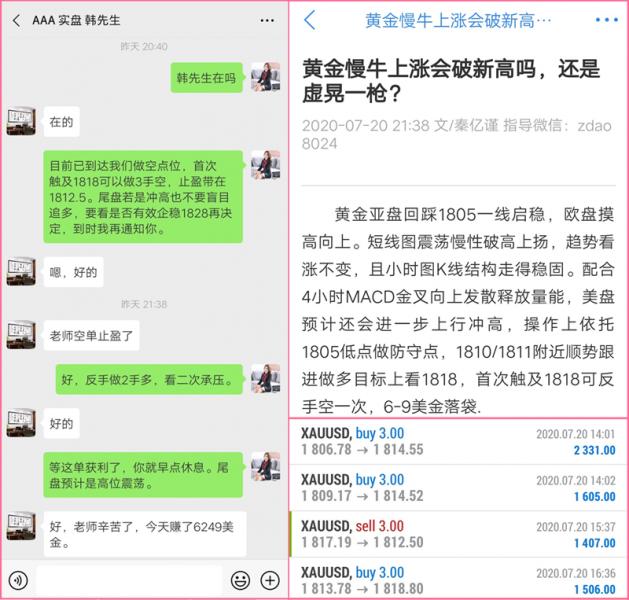Tap avatar beside 反手做2手多 message
The width and height of the screenshot is (629, 600).
(x=266, y=379)
